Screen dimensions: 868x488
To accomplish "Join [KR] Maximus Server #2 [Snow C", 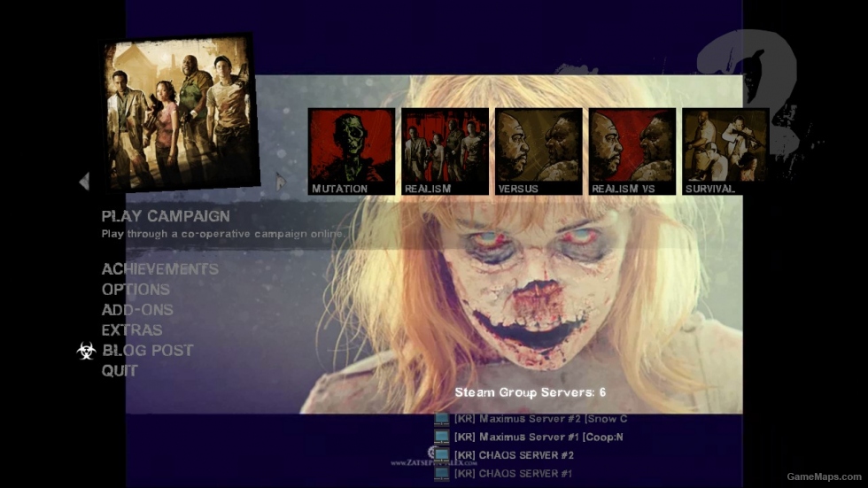I will pos(540,419).
